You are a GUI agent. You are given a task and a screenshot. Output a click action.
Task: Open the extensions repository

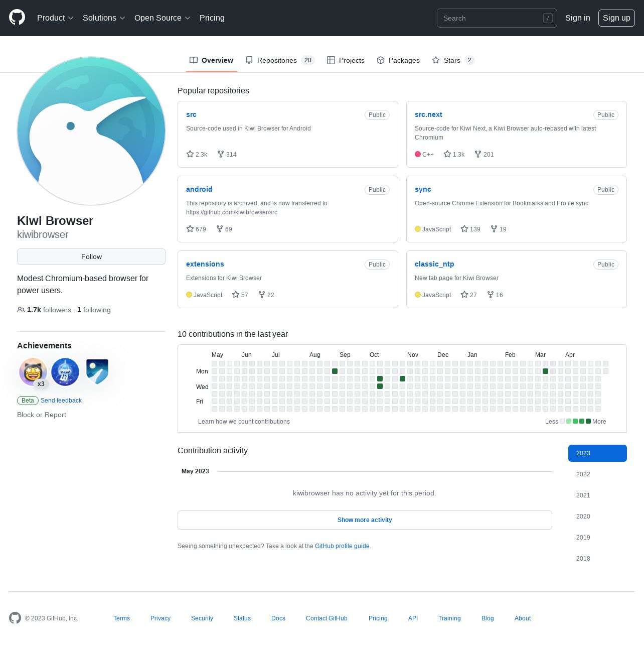click(x=205, y=264)
